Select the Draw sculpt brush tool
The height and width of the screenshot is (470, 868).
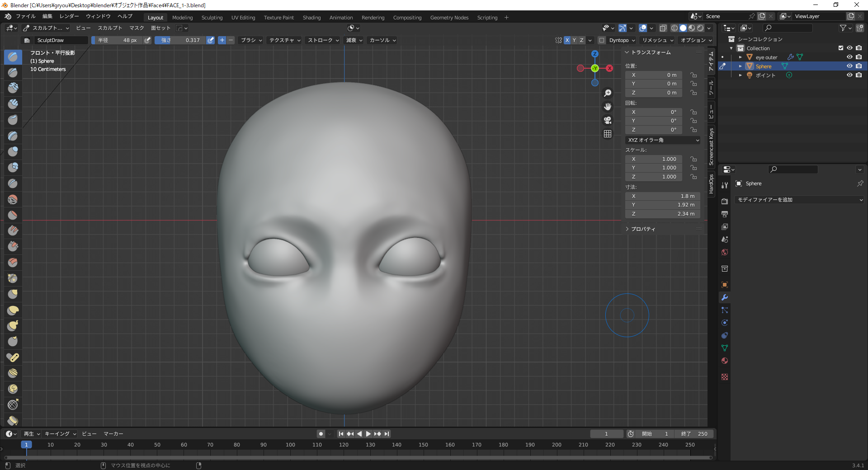click(x=13, y=57)
